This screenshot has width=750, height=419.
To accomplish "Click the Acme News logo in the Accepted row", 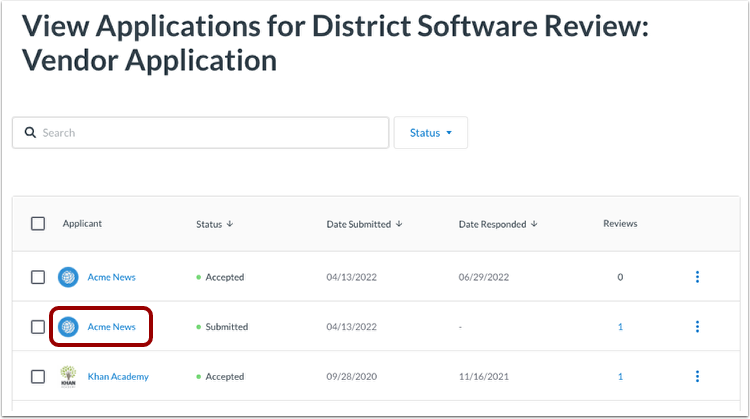I will tap(68, 277).
